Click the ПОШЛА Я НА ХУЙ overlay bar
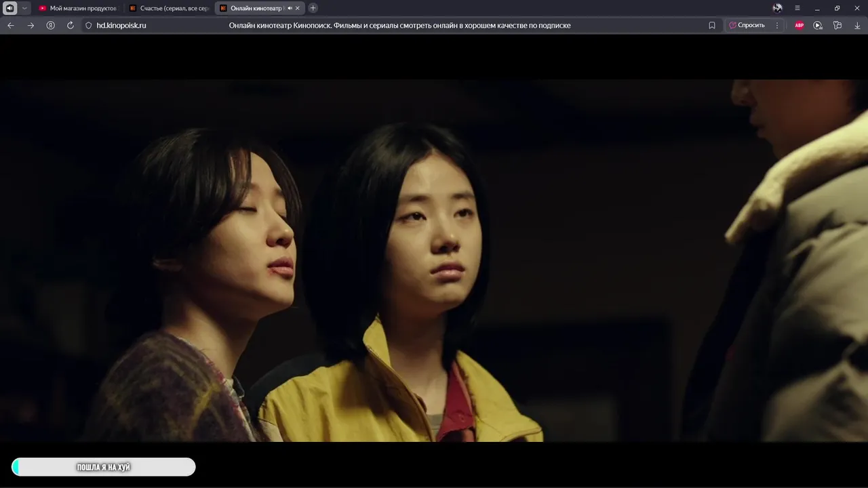 tap(104, 467)
